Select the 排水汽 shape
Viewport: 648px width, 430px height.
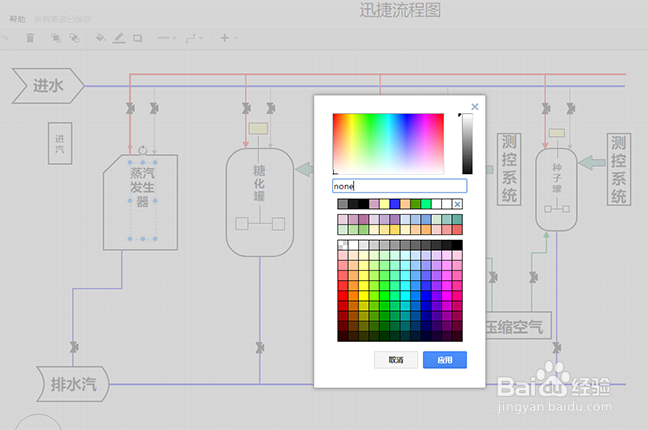pyautogui.click(x=73, y=384)
